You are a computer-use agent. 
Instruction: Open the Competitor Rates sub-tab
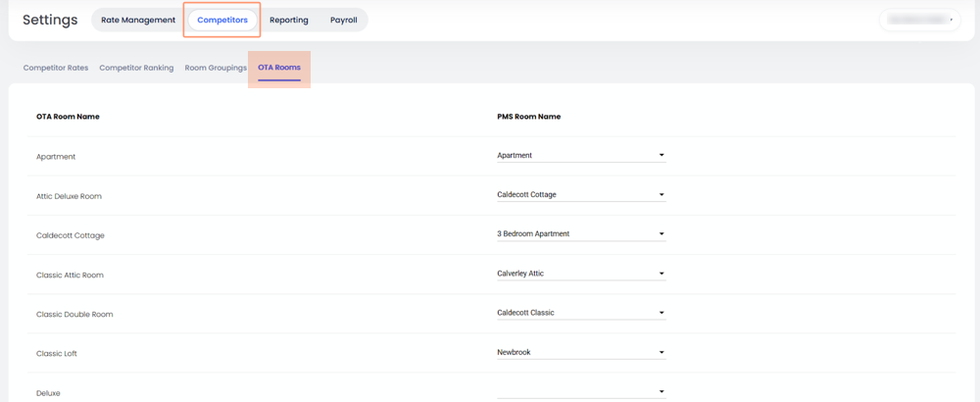[56, 68]
